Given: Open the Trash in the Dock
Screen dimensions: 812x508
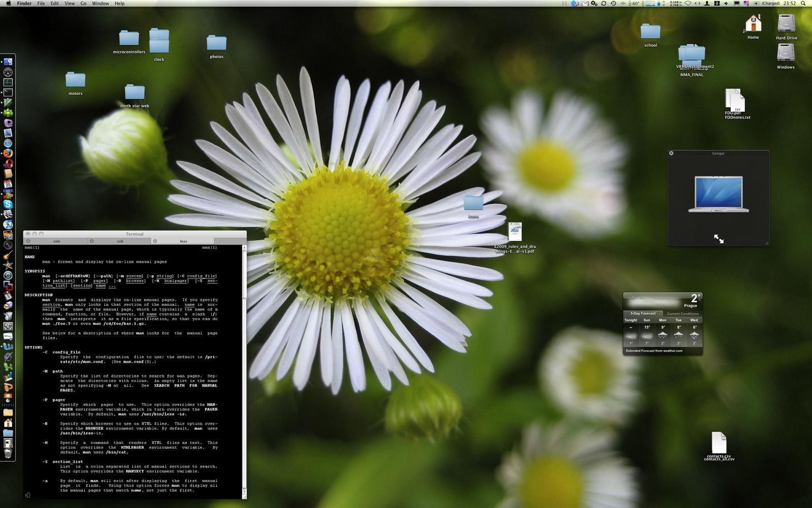Looking at the screenshot, I should tap(8, 453).
